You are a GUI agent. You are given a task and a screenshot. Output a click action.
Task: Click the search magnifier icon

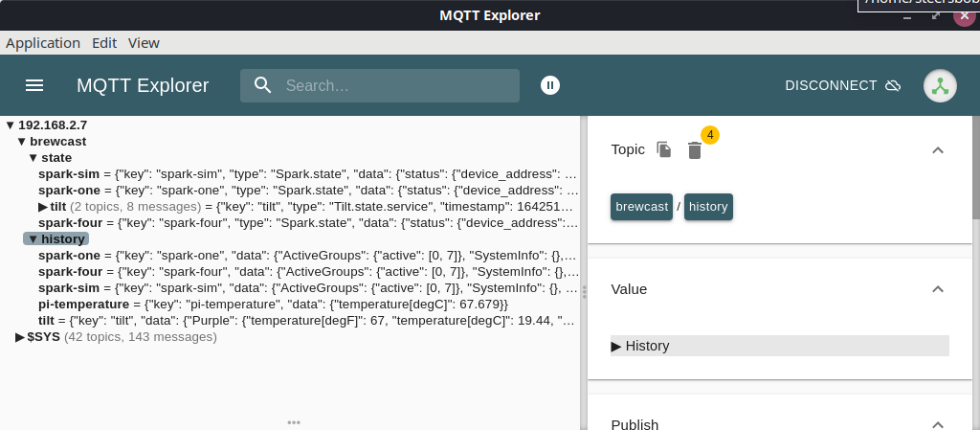(263, 85)
